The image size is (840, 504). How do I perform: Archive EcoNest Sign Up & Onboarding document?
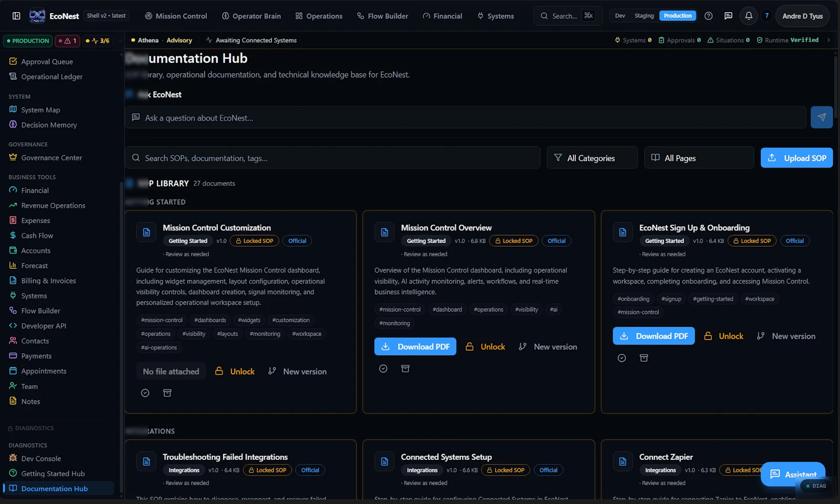pyautogui.click(x=644, y=358)
